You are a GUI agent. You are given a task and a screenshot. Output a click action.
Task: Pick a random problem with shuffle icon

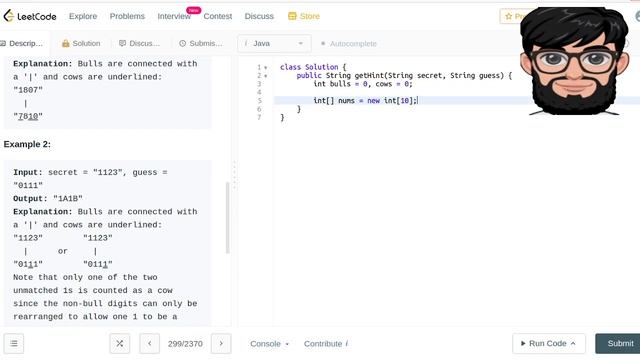click(x=120, y=344)
